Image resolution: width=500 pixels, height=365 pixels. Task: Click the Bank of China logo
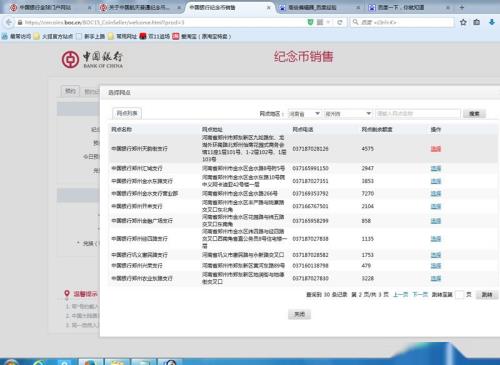point(92,60)
